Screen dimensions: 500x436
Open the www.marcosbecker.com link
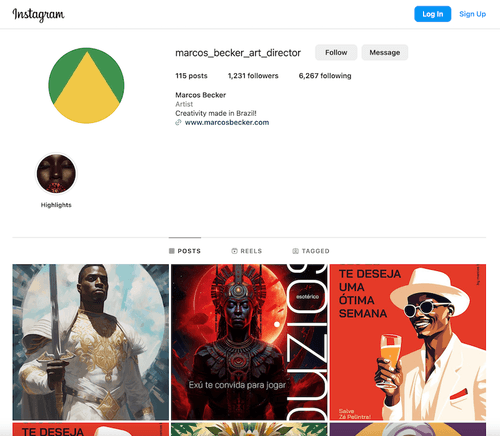tap(227, 122)
